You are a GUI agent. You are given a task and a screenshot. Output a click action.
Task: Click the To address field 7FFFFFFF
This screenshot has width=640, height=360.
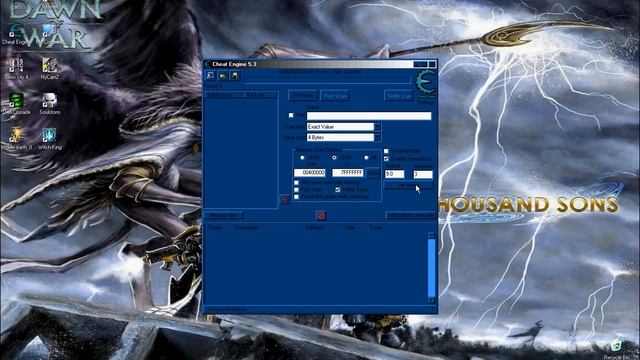(348, 173)
